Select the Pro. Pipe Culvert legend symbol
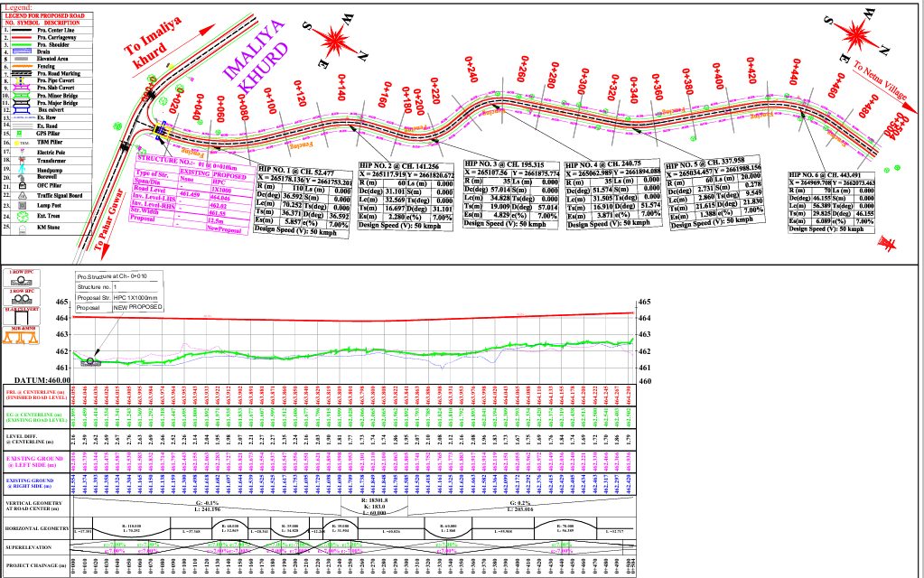This screenshot has width=924, height=578. (20, 80)
